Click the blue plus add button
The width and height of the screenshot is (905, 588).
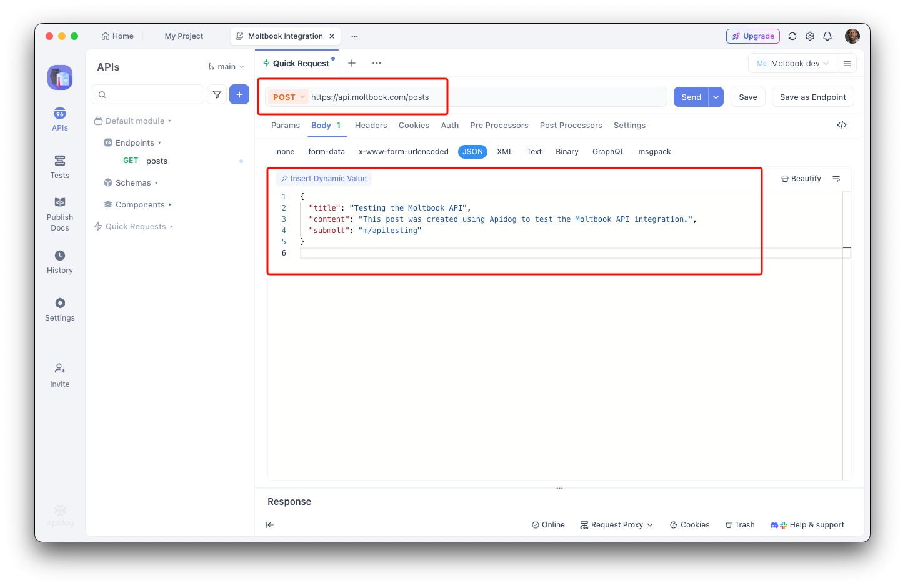coord(239,94)
